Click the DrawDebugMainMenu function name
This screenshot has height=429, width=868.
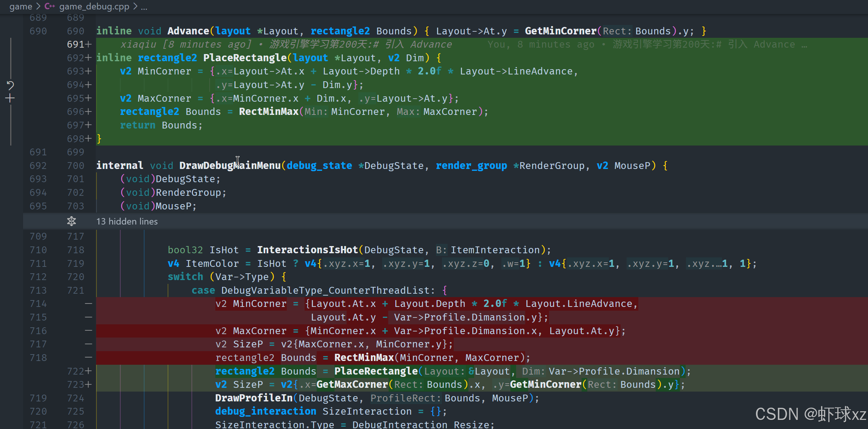(x=230, y=166)
